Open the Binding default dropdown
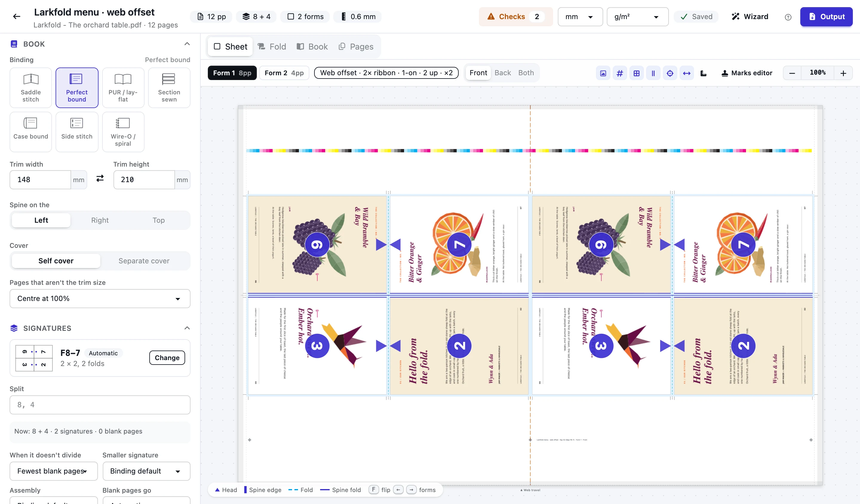860x504 pixels. click(x=146, y=471)
